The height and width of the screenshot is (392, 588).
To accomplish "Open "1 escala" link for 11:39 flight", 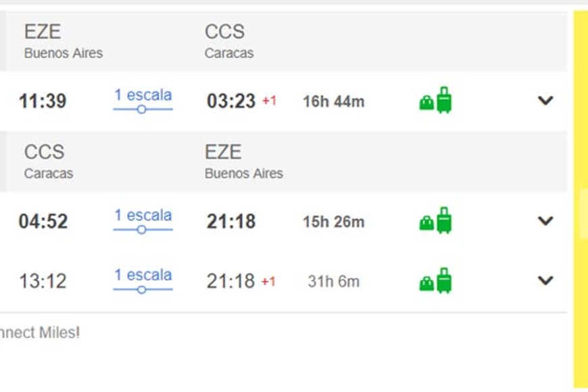I will [x=143, y=95].
